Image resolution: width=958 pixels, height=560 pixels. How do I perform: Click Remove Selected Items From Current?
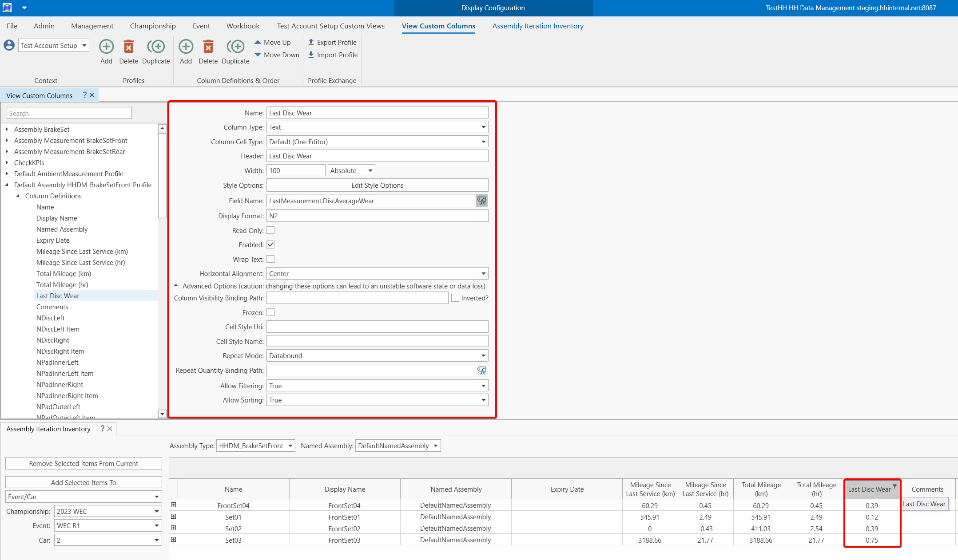click(x=83, y=463)
